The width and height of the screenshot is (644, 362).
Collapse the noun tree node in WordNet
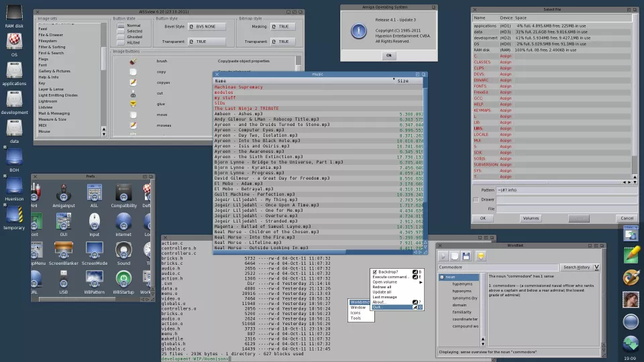coord(443,277)
